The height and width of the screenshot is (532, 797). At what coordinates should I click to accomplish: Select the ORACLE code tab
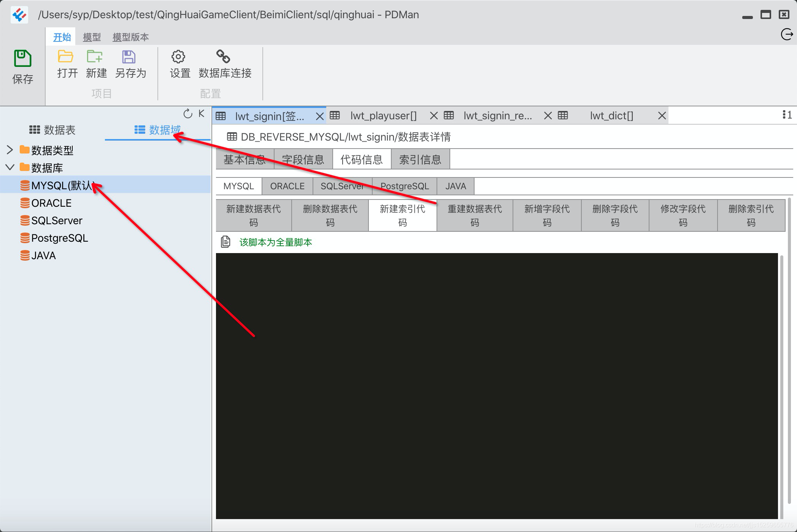(x=287, y=186)
